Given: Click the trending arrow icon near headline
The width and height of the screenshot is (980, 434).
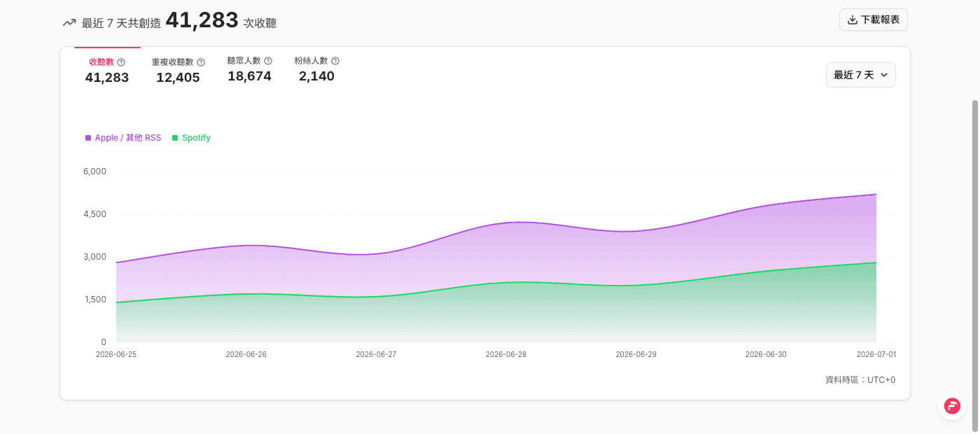Looking at the screenshot, I should click(x=69, y=22).
